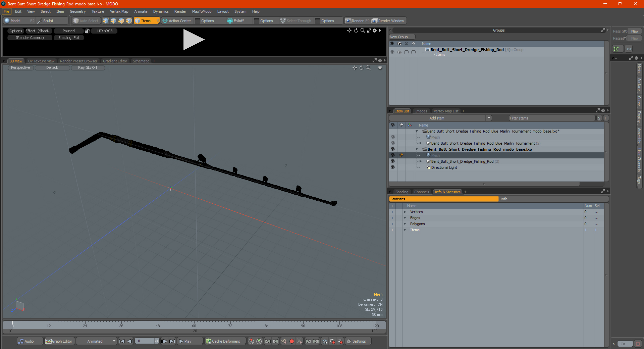Screen dimensions: 644x349
Task: Toggle visibility of Blue_Marlin_Tournament (2) item
Action: pos(392,143)
